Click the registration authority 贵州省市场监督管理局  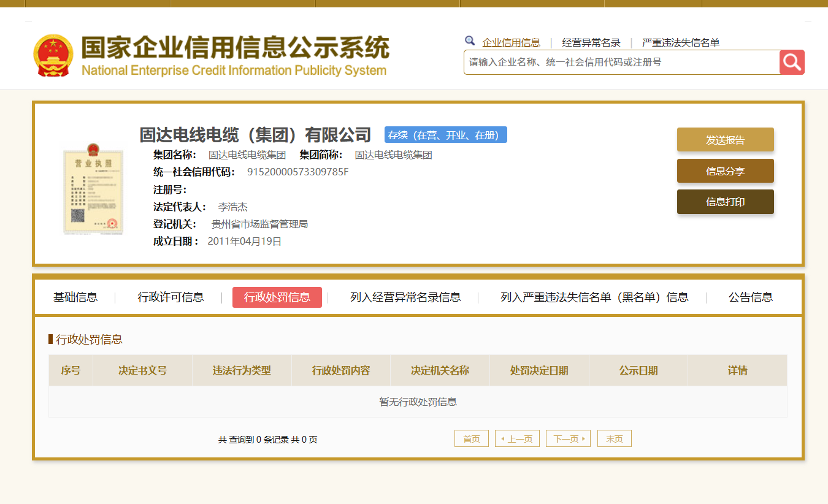pos(259,224)
